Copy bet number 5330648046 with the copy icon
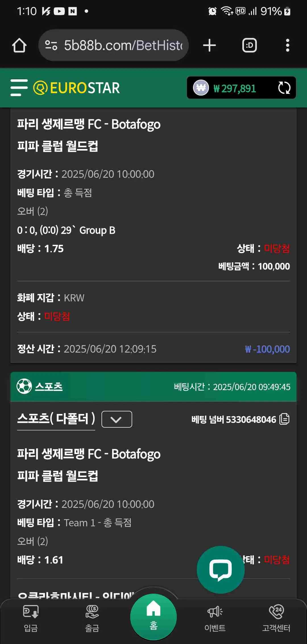The width and height of the screenshot is (307, 644). (284, 419)
